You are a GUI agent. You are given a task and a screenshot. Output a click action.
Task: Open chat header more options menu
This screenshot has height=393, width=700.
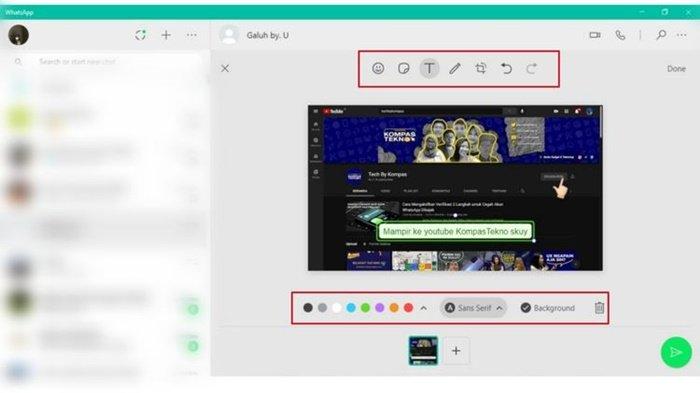(x=681, y=35)
